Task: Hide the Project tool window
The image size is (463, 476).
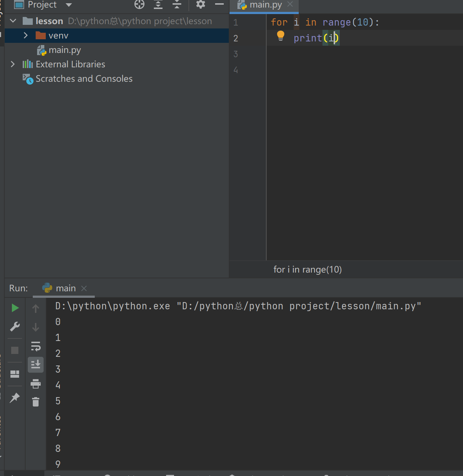Action: click(219, 5)
